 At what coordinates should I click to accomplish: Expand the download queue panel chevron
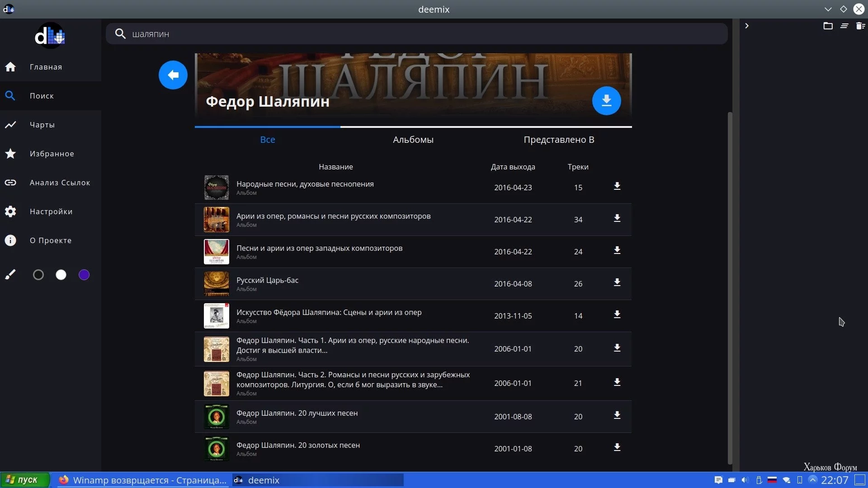747,26
